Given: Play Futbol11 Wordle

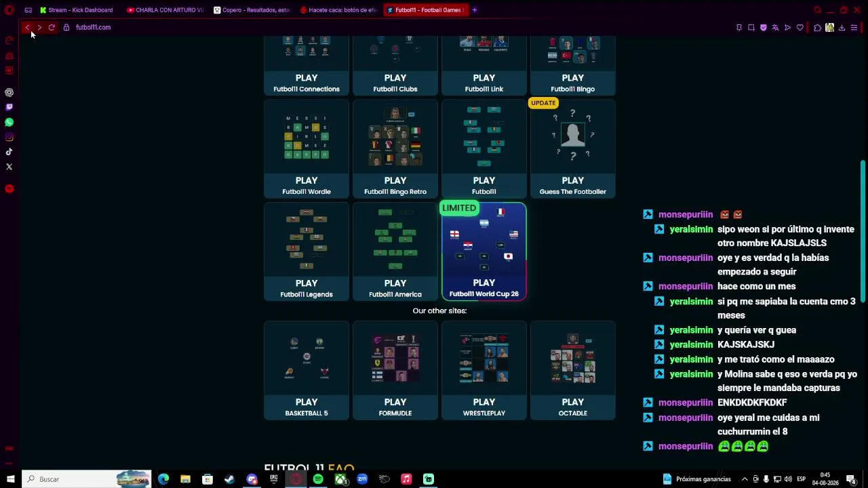Looking at the screenshot, I should 307,148.
